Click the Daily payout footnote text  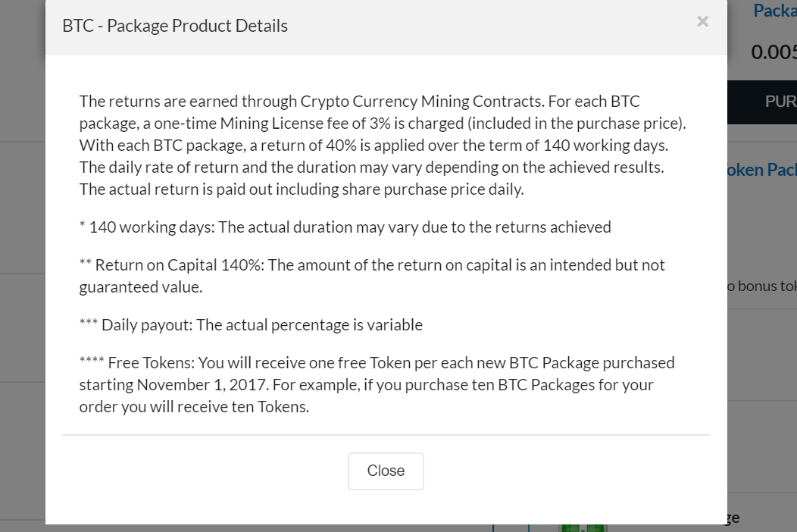tap(250, 324)
